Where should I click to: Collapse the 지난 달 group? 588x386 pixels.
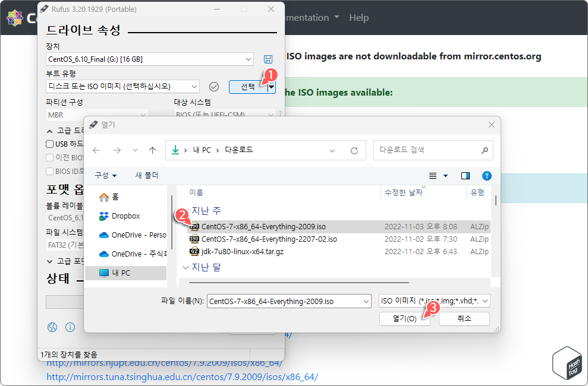pos(185,267)
